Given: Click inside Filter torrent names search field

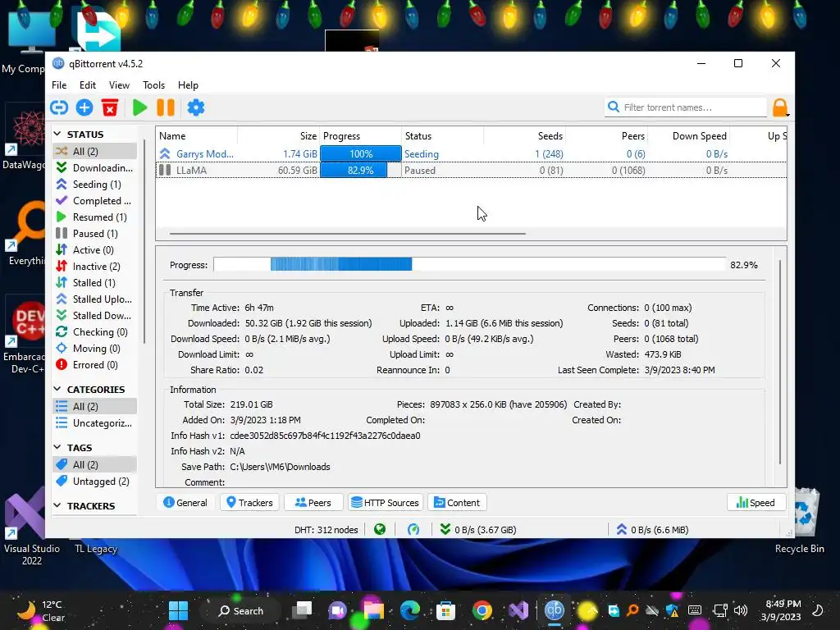Looking at the screenshot, I should [x=686, y=107].
